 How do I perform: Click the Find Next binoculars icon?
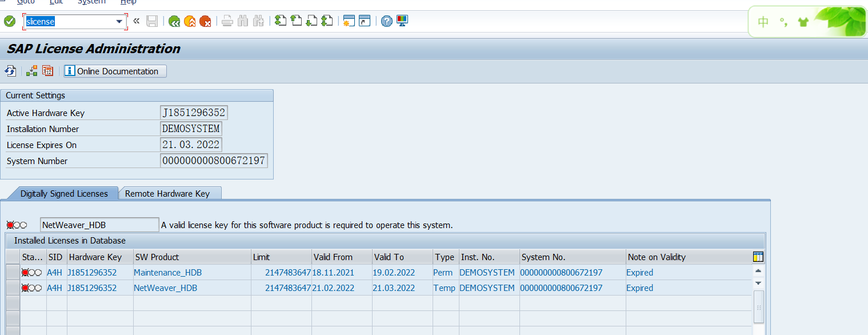[258, 22]
